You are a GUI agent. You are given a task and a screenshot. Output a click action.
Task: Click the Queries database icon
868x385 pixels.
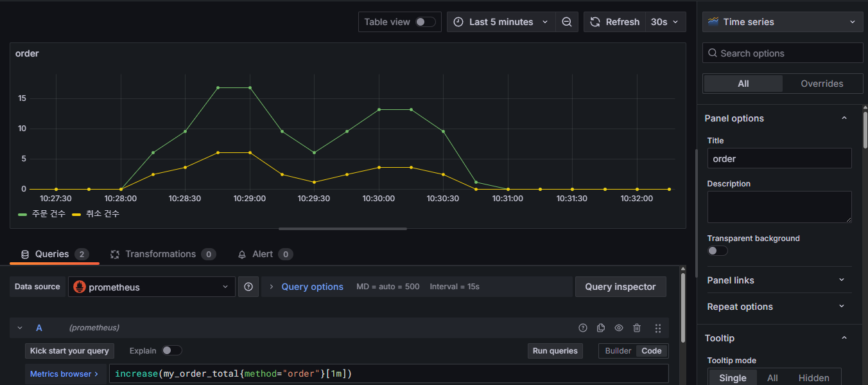pyautogui.click(x=25, y=255)
